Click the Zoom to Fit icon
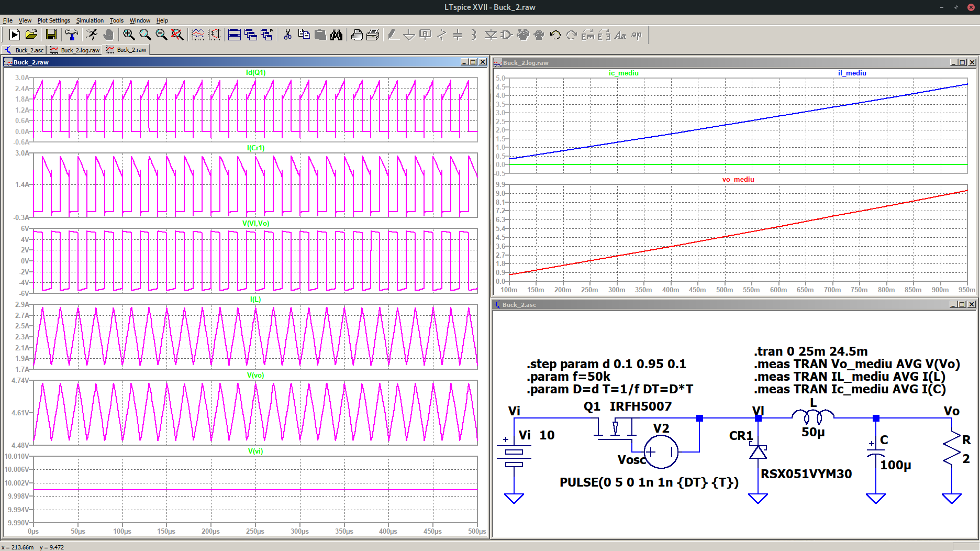The image size is (980, 551). 177,35
